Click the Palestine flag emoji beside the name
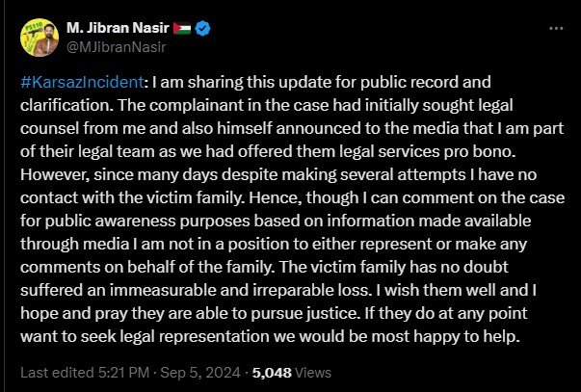Screen dimensions: 581x392 [x=182, y=29]
